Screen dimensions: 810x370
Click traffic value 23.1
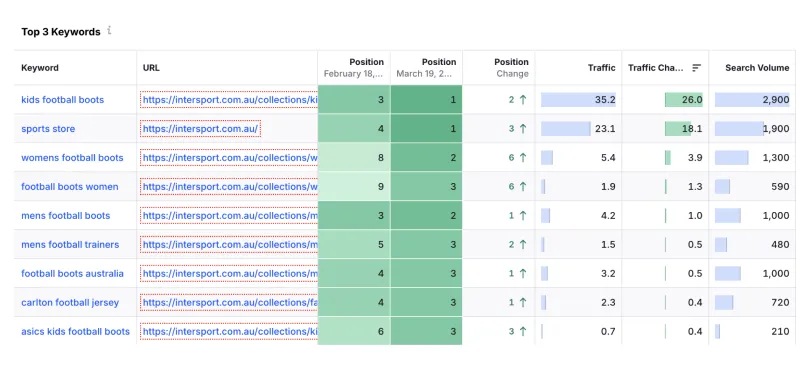coord(605,129)
